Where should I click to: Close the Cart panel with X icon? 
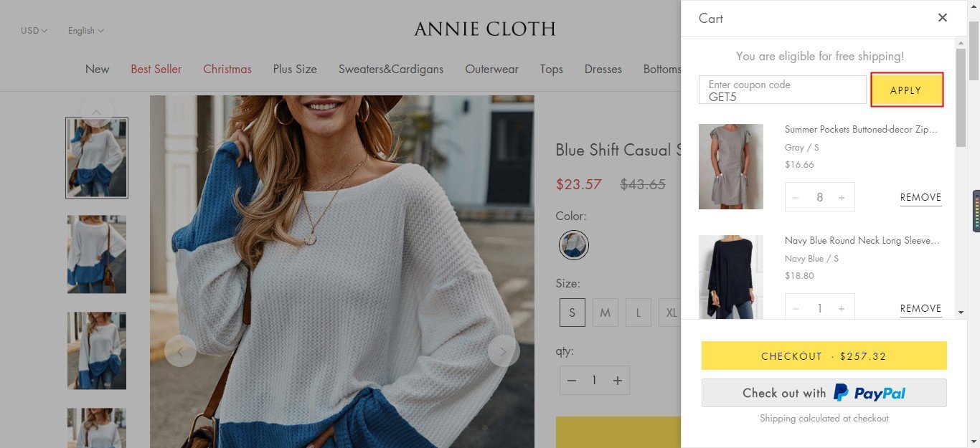pyautogui.click(x=943, y=18)
